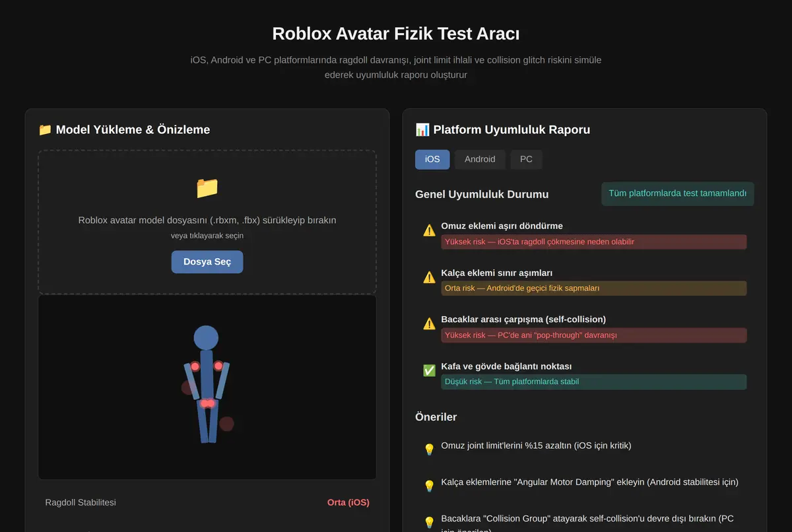Click the warning icon for Omuz eklemi
The image size is (792, 532).
pos(429,230)
